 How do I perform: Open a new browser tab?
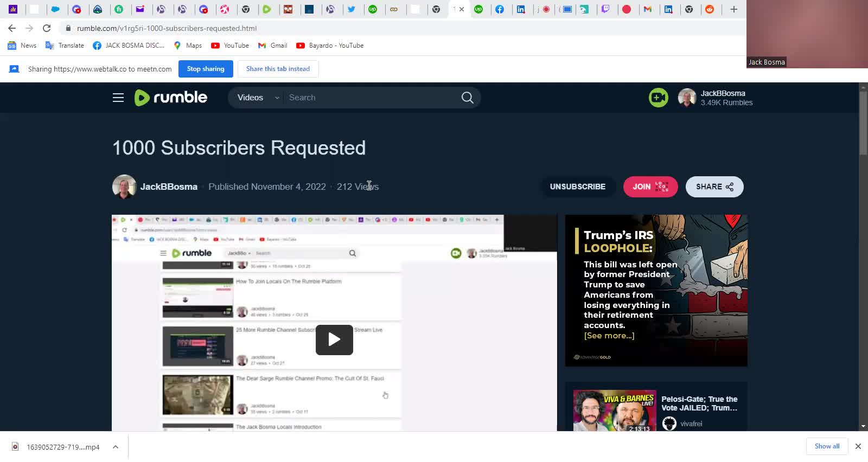(733, 9)
